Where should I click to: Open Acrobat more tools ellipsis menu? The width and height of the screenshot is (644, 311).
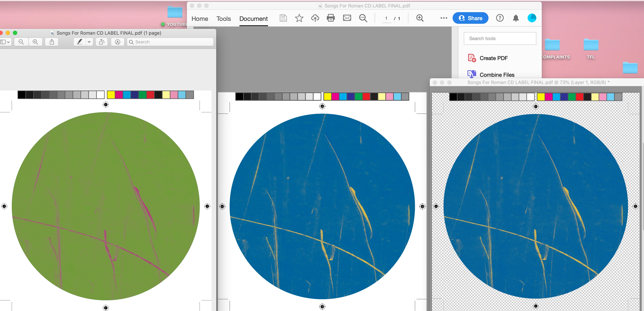(x=444, y=18)
